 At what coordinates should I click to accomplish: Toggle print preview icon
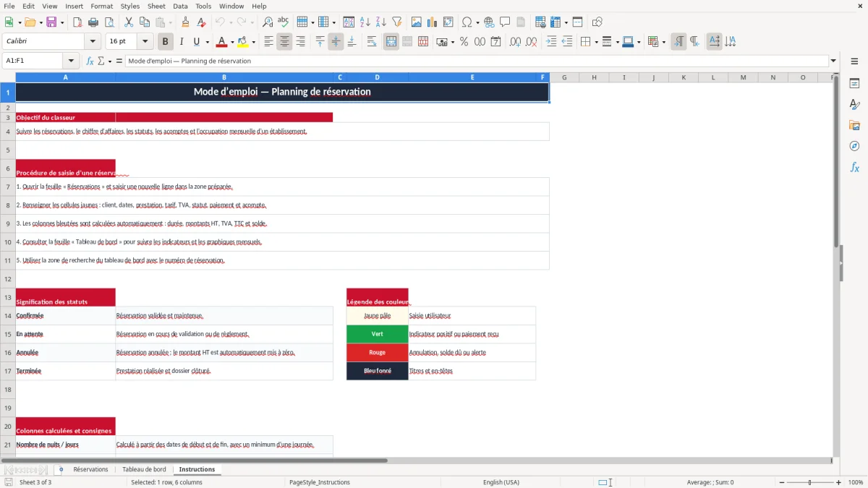(x=109, y=22)
